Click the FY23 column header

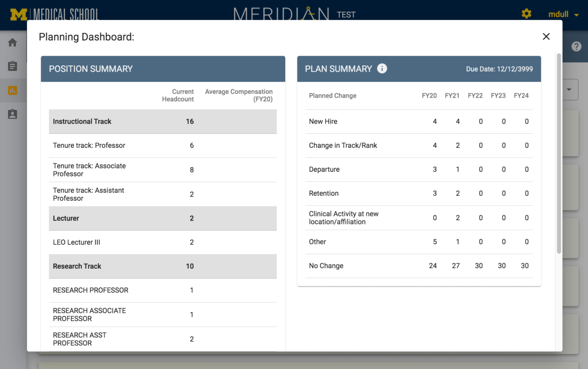(498, 95)
